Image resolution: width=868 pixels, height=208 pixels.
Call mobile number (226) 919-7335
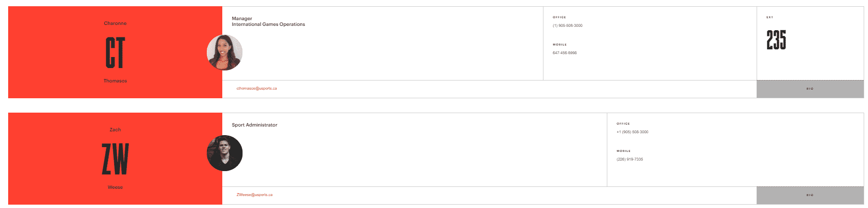pos(630,160)
